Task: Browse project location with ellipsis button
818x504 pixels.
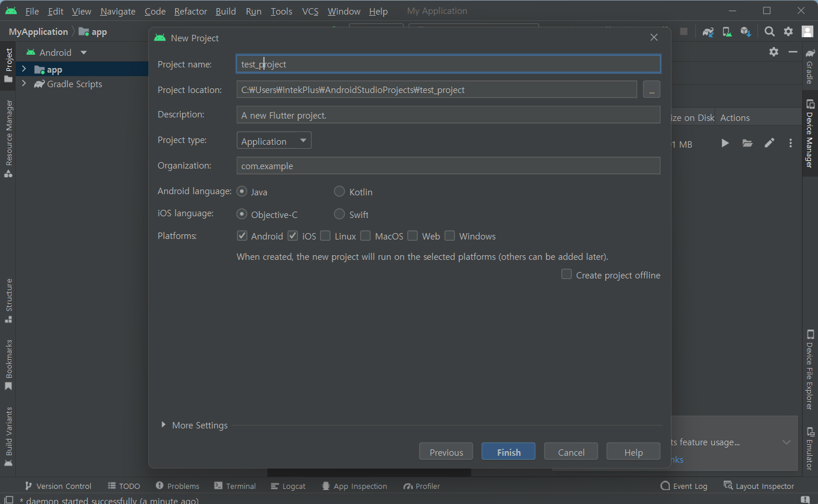Action: point(651,90)
